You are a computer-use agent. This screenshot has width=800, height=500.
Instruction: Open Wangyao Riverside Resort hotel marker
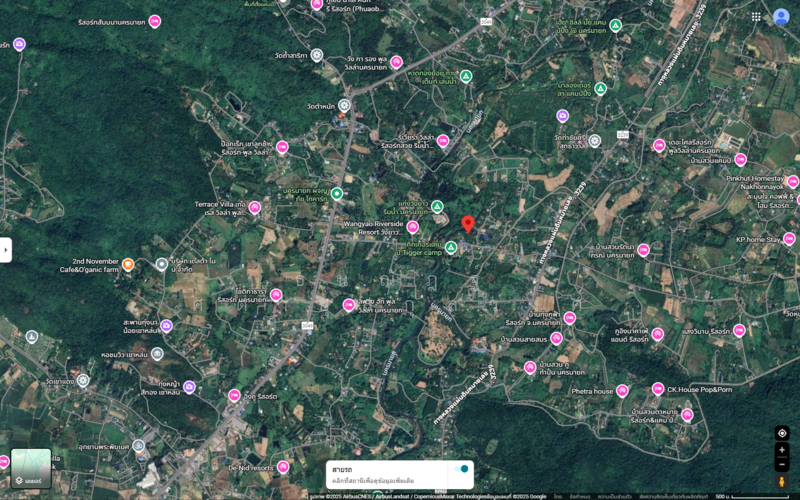pos(413,227)
